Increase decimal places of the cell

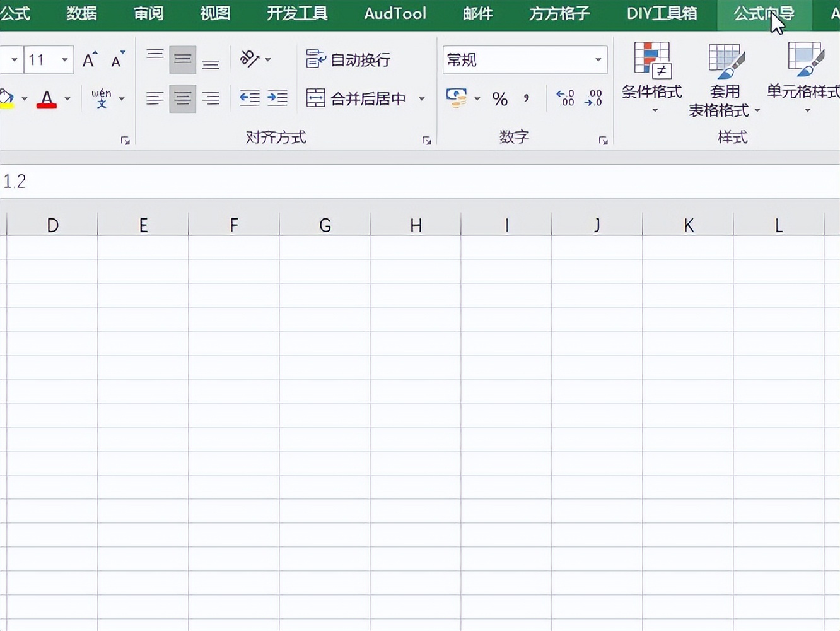[x=565, y=97]
